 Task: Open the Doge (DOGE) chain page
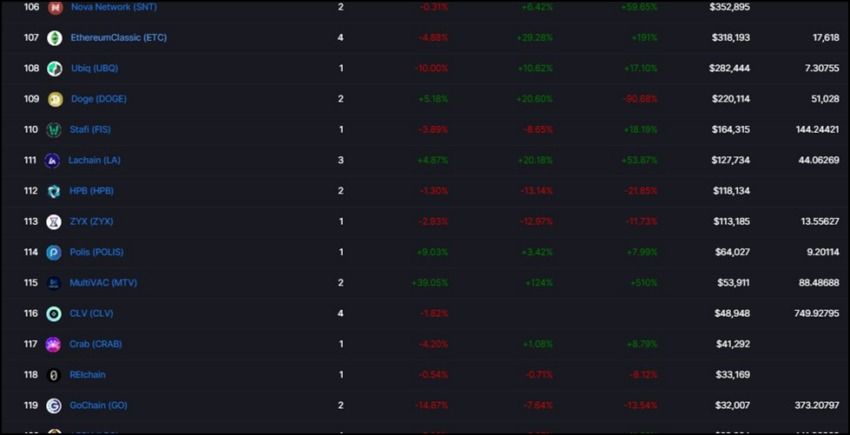tap(99, 99)
